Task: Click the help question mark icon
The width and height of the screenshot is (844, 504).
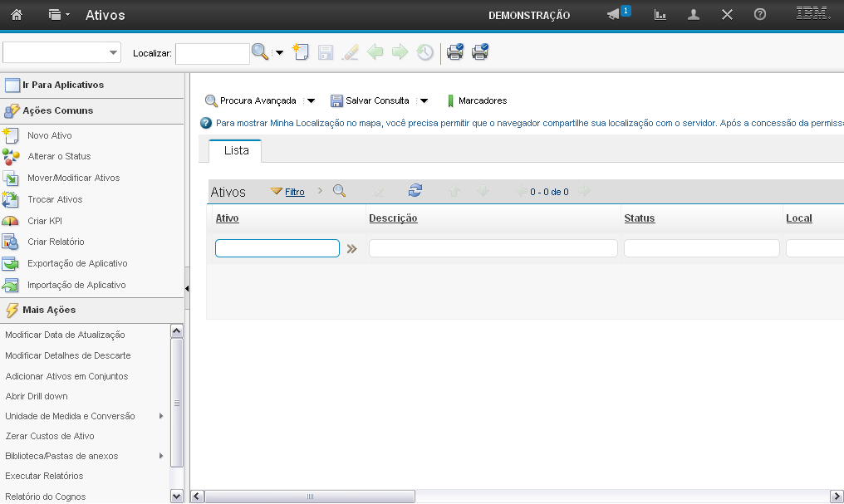Action: 759,15
